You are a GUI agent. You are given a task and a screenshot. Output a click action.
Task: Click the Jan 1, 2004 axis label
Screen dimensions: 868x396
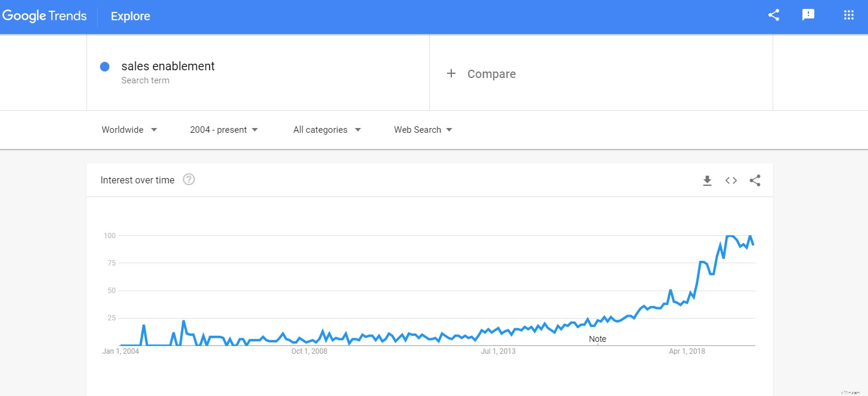(x=121, y=351)
